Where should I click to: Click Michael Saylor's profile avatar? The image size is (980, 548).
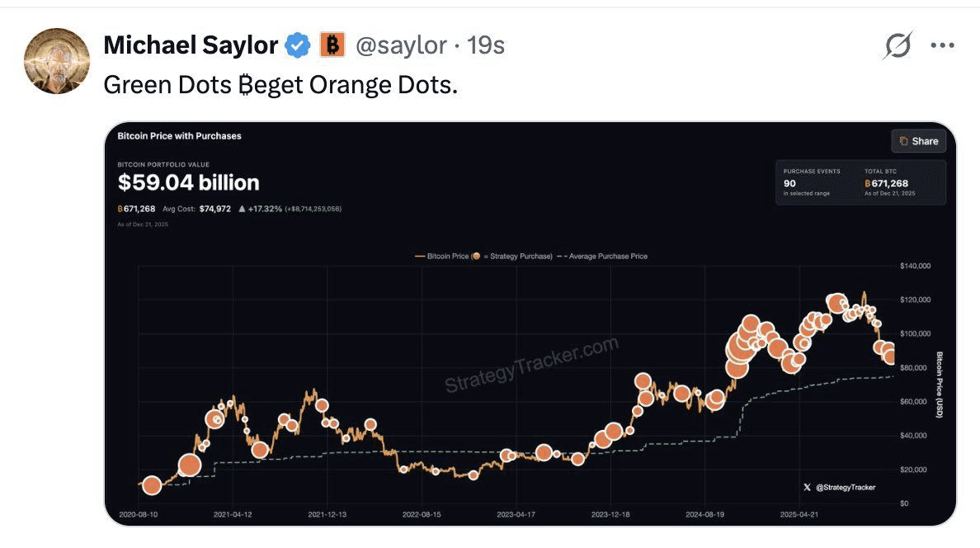pos(57,61)
